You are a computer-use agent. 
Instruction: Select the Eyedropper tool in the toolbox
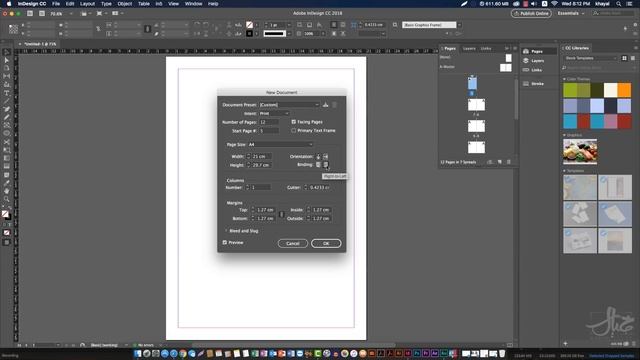pos(7,182)
